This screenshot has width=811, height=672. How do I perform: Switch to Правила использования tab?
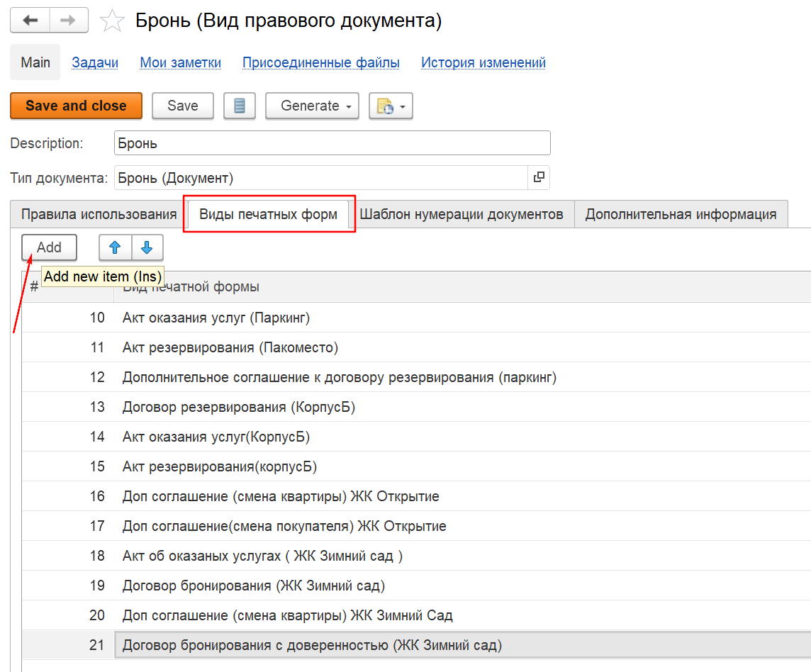pyautogui.click(x=99, y=214)
